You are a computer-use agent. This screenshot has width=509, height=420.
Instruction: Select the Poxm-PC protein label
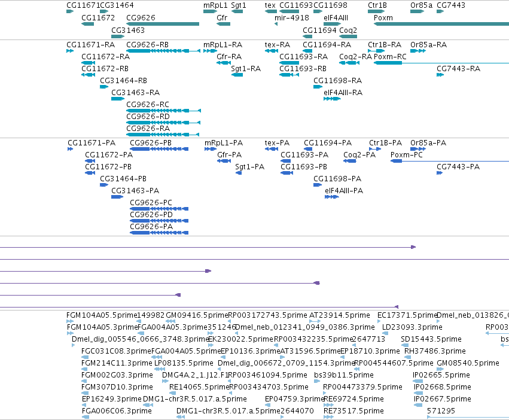pyautogui.click(x=407, y=154)
